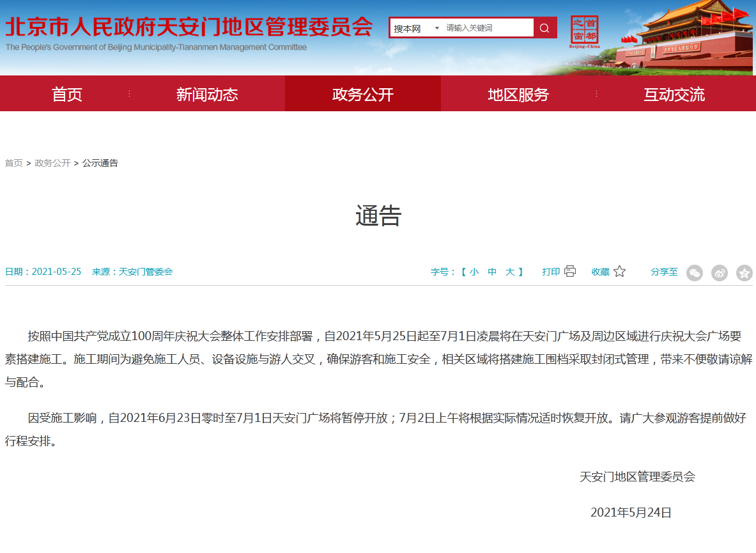This screenshot has height=553, width=756.
Task: Click the 通告 article heading
Action: (378, 215)
